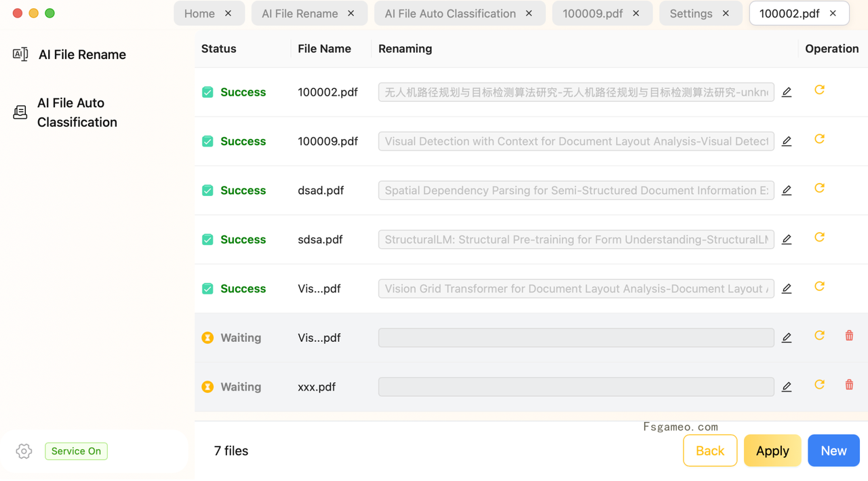Click the Service On status badge

(76, 451)
